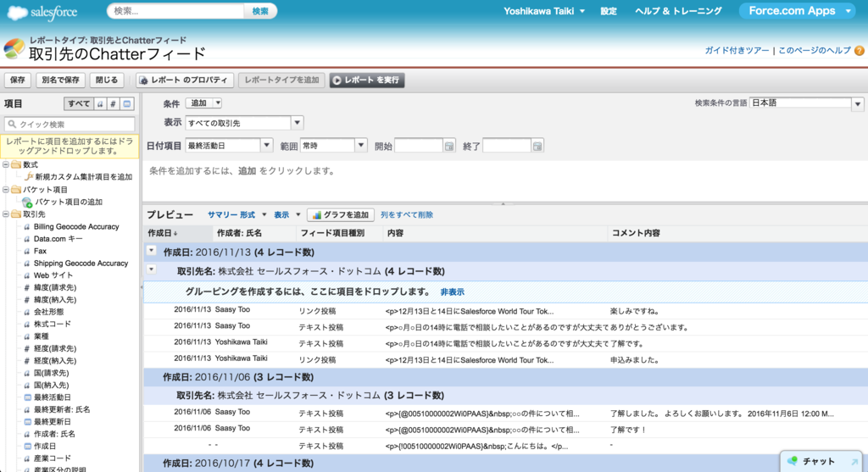Click the クイック検索 field
This screenshot has width=868, height=472.
70,125
